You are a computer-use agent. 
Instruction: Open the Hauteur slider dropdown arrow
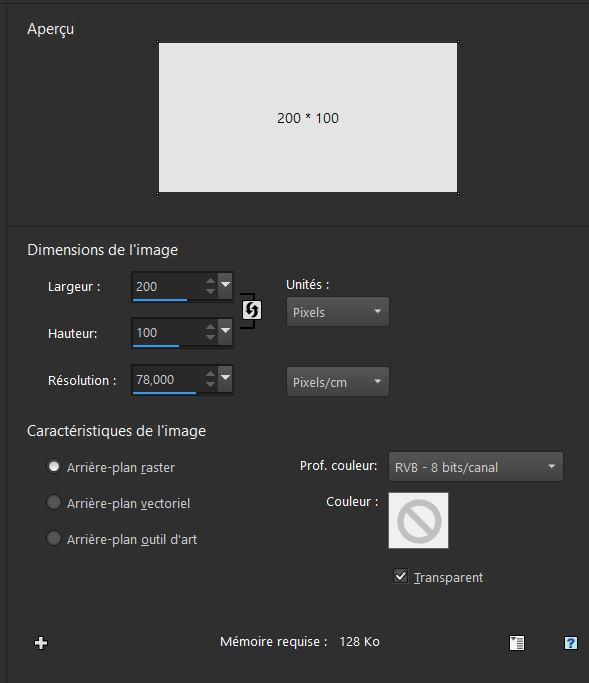click(x=225, y=331)
